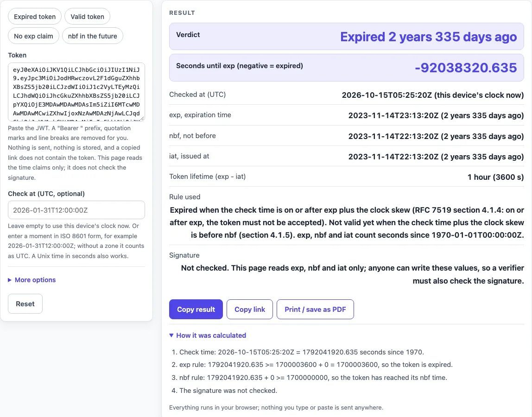This screenshot has height=417, width=532.
Task: Click the iat, issued at value
Action: (x=436, y=157)
